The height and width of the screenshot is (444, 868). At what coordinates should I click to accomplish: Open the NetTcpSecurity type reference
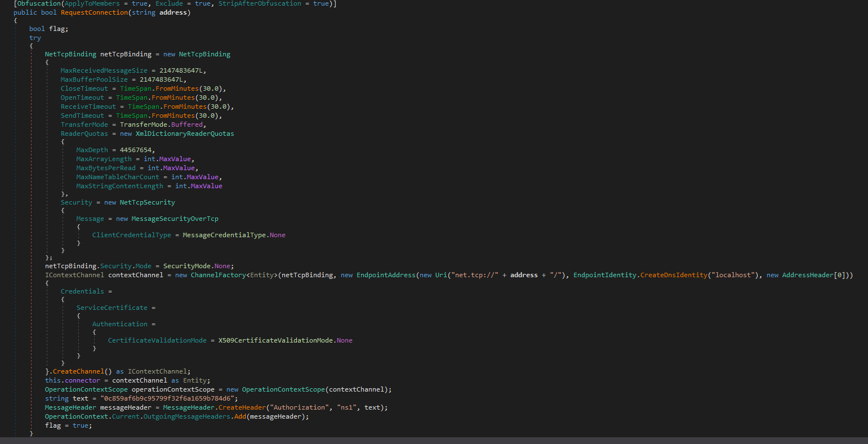[148, 202]
